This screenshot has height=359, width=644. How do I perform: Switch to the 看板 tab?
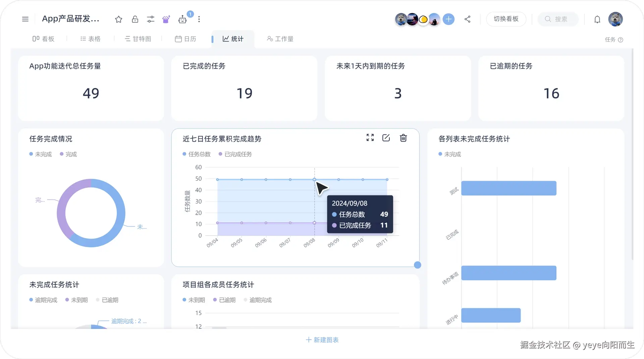point(43,39)
